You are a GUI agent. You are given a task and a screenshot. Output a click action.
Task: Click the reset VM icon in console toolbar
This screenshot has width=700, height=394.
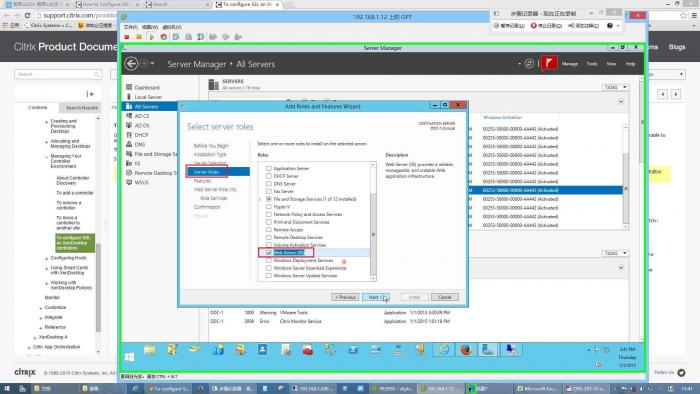pos(164,37)
